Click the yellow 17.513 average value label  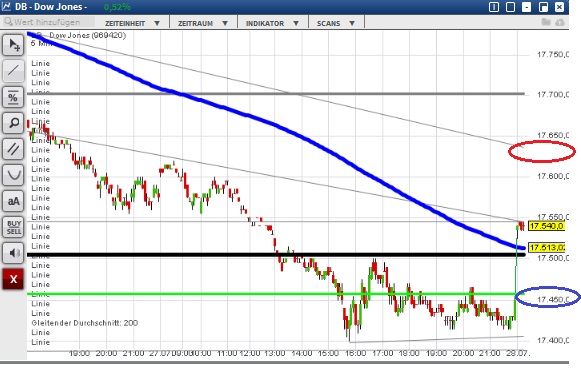click(x=546, y=247)
